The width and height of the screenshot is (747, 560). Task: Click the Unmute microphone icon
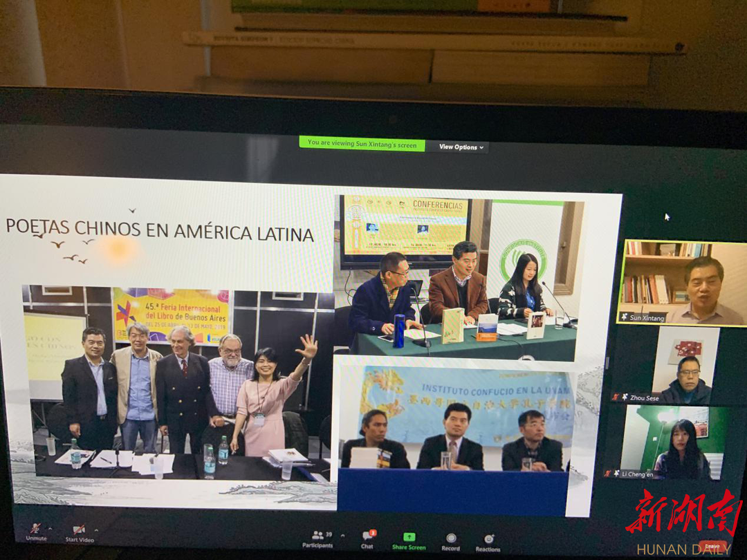pyautogui.click(x=36, y=528)
